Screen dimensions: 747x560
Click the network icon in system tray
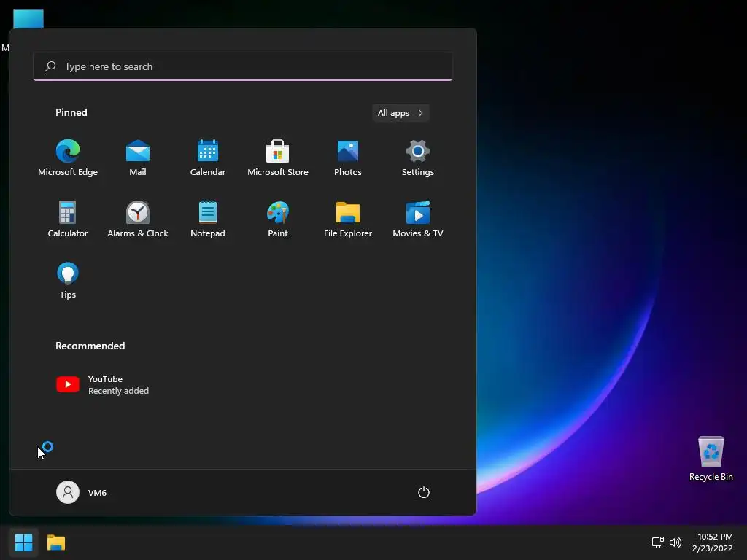[658, 542]
